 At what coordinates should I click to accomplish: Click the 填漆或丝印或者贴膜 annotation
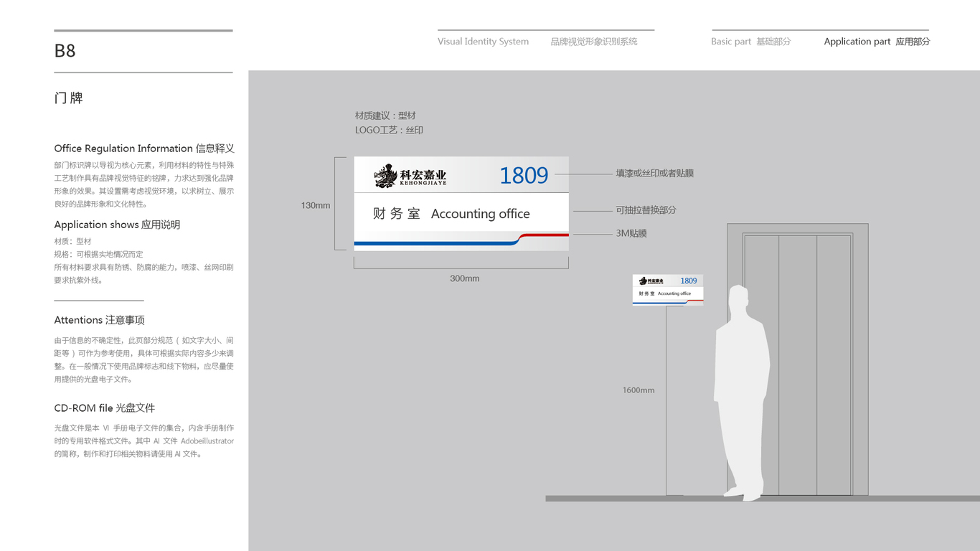(654, 174)
